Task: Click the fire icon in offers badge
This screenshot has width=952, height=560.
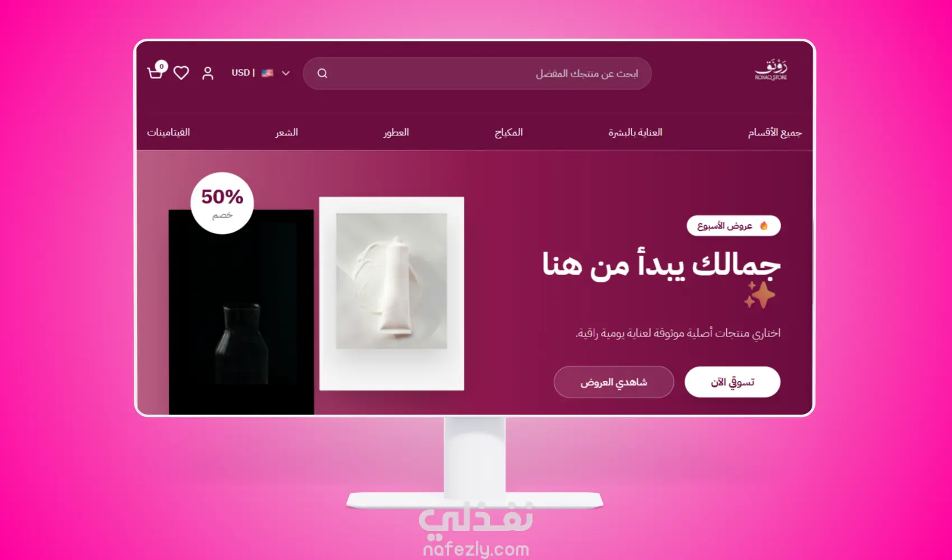Action: (x=764, y=226)
